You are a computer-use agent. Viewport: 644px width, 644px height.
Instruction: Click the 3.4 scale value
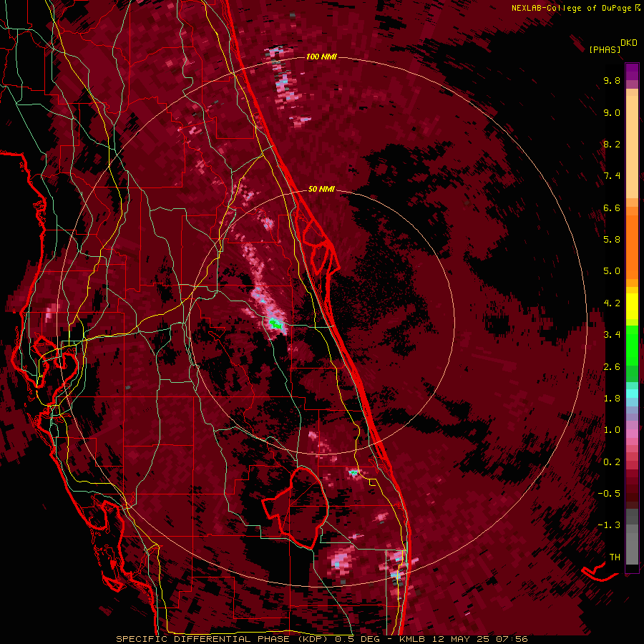click(612, 335)
